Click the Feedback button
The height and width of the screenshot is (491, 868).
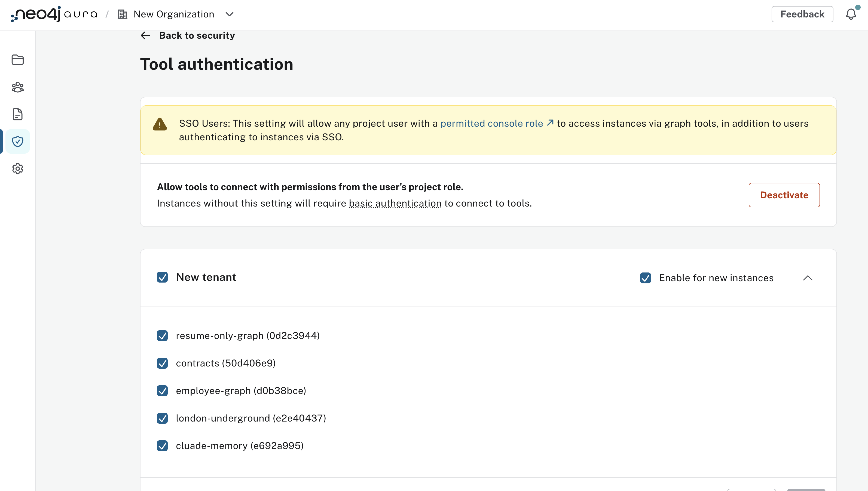(x=802, y=14)
